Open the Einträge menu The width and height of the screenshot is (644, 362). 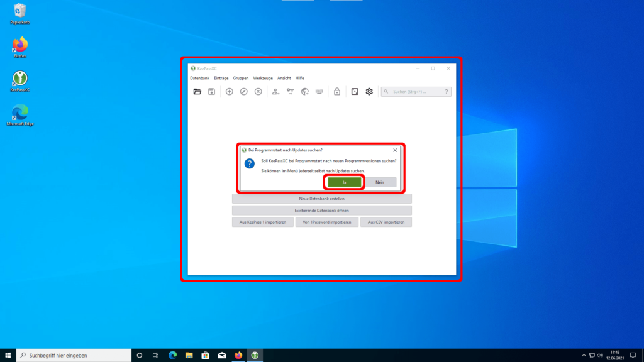221,78
